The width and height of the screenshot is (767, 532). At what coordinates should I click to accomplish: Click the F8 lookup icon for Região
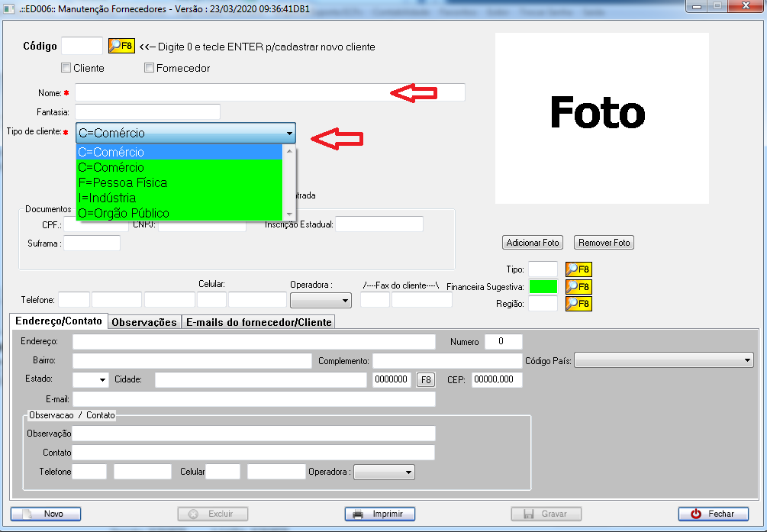[578, 304]
